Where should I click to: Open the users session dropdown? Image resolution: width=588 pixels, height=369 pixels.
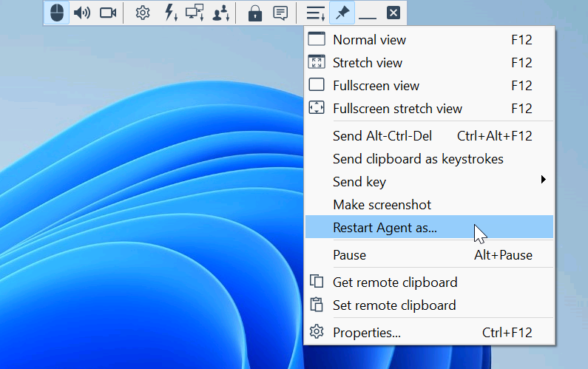[x=221, y=13]
